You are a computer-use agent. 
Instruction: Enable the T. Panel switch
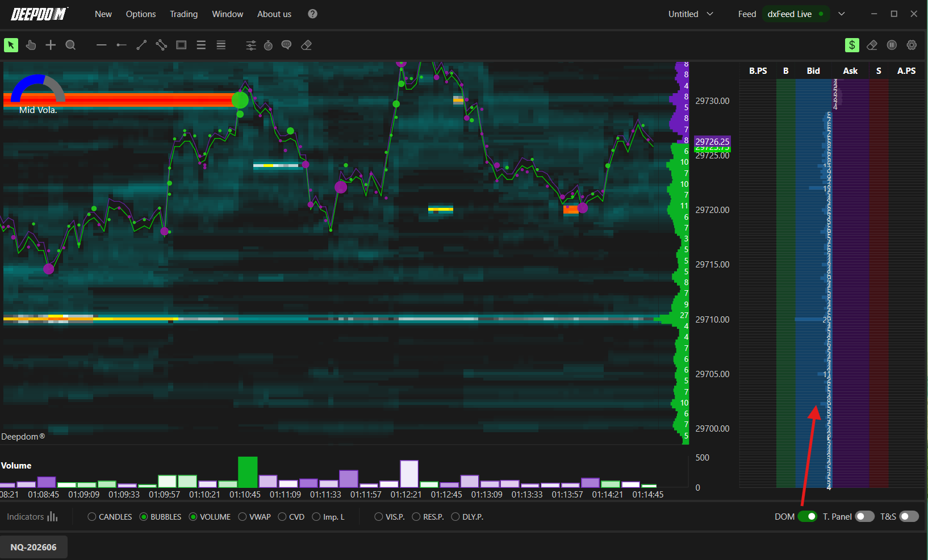[x=864, y=516]
